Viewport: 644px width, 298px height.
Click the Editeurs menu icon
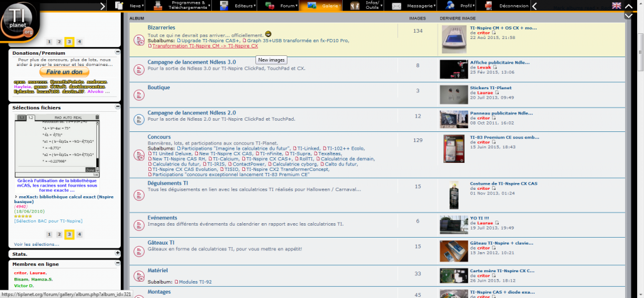224,6
